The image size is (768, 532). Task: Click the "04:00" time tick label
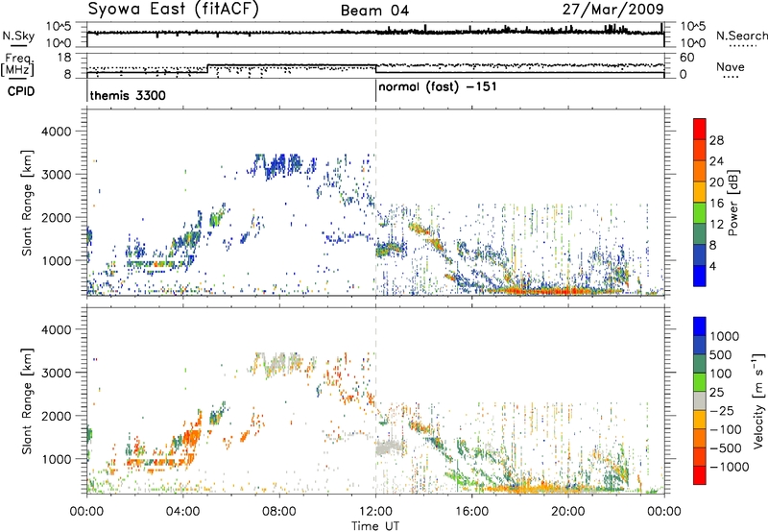click(182, 512)
